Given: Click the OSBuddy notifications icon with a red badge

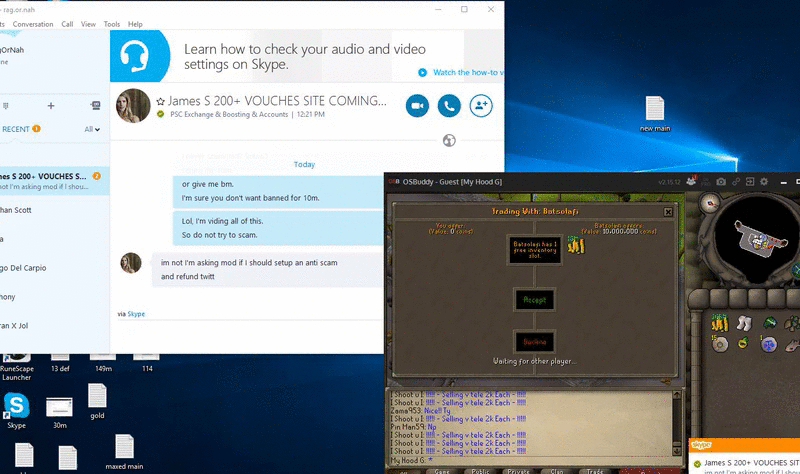Looking at the screenshot, I should tap(691, 181).
